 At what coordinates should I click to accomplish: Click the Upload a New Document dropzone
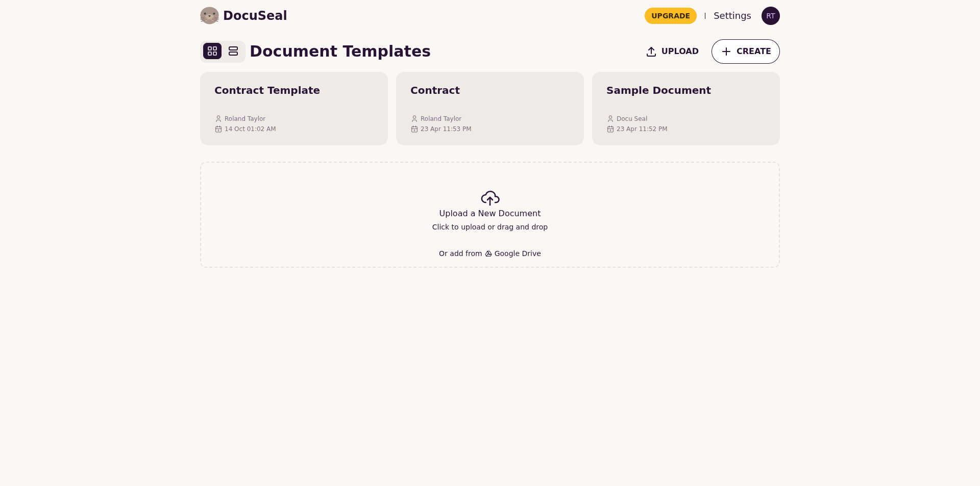coord(489,214)
